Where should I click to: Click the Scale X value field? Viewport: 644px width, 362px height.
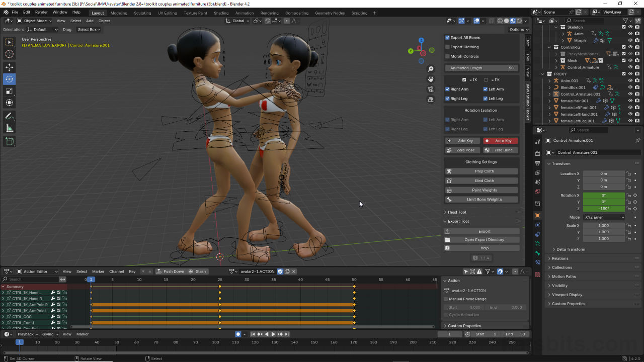tap(604, 226)
